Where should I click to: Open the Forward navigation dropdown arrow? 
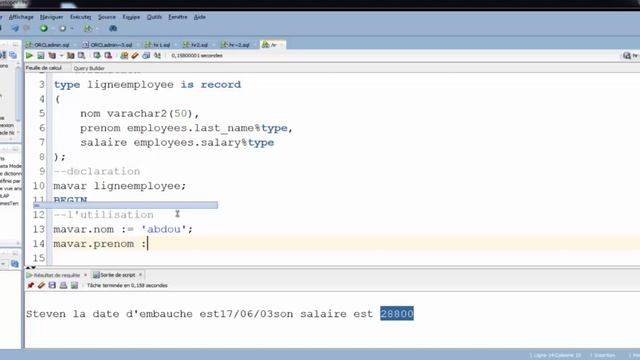tap(72, 28)
